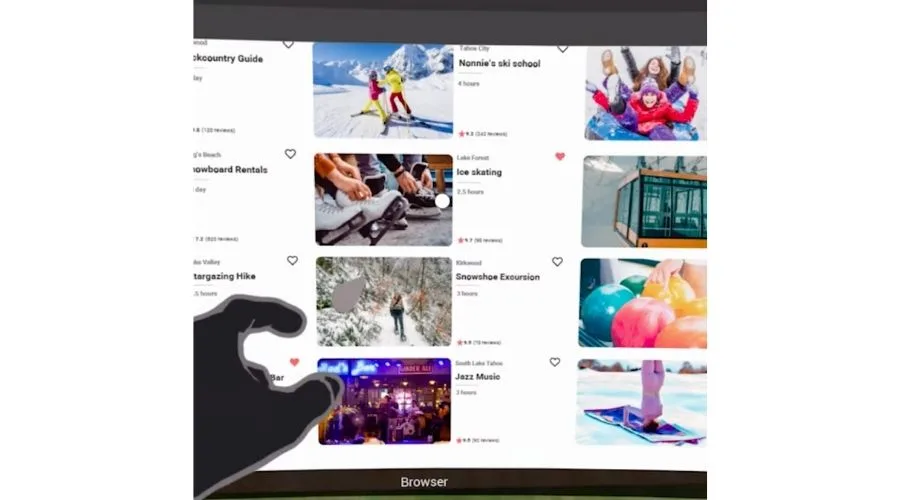Viewport: 900px width, 500px height.
Task: Select the Browser label on window bar
Action: (x=424, y=482)
